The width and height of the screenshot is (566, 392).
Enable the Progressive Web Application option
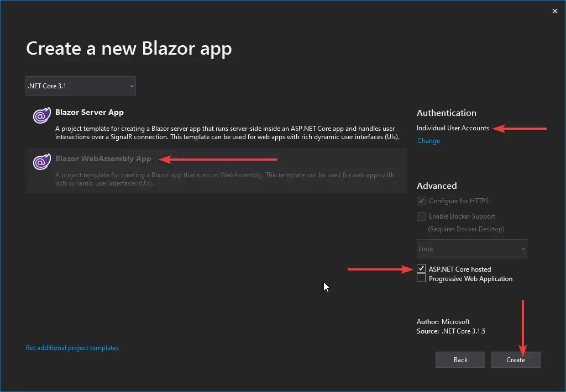click(421, 279)
